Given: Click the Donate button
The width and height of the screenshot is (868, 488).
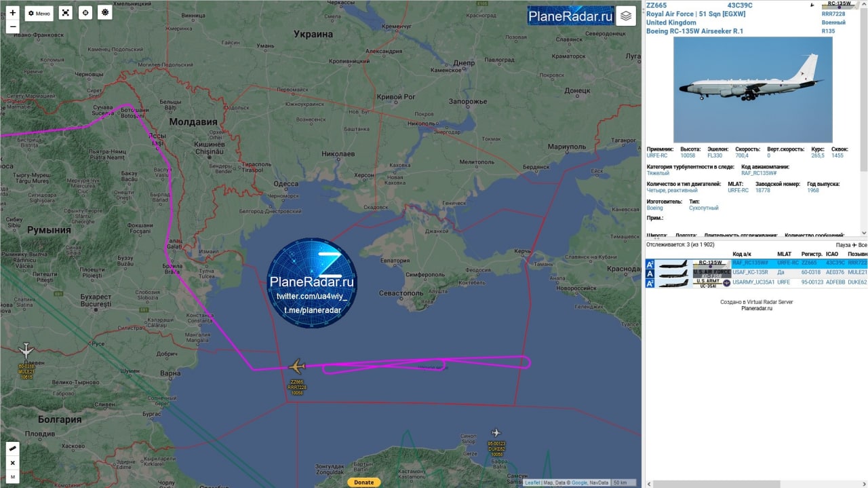Looking at the screenshot, I should tap(363, 483).
